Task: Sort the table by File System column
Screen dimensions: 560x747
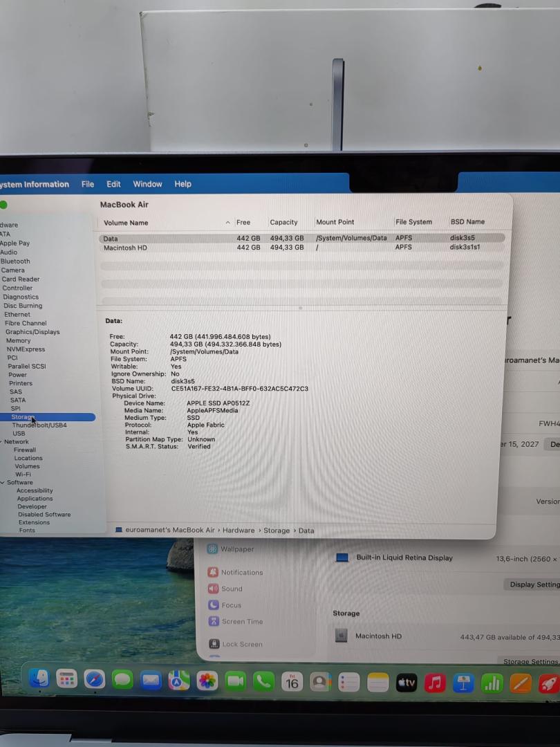Action: 413,221
